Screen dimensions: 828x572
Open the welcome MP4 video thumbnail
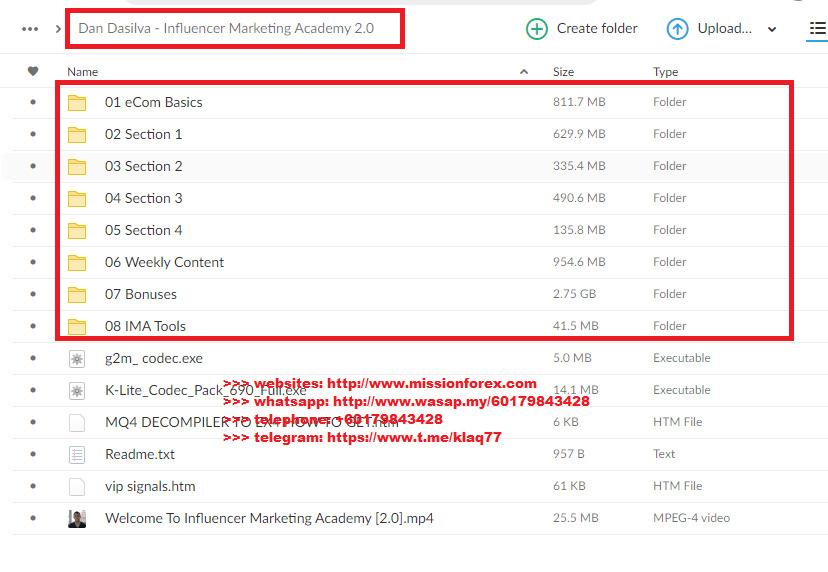click(x=77, y=518)
